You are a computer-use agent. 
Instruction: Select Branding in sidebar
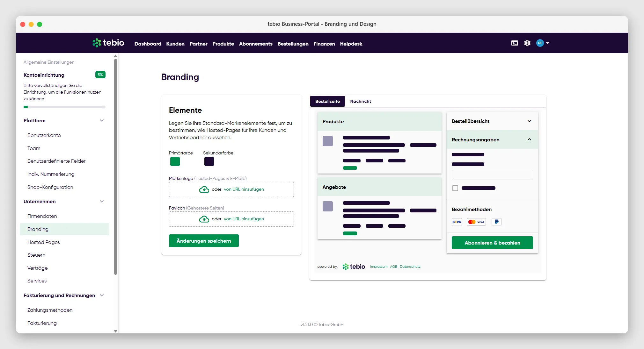64,229
